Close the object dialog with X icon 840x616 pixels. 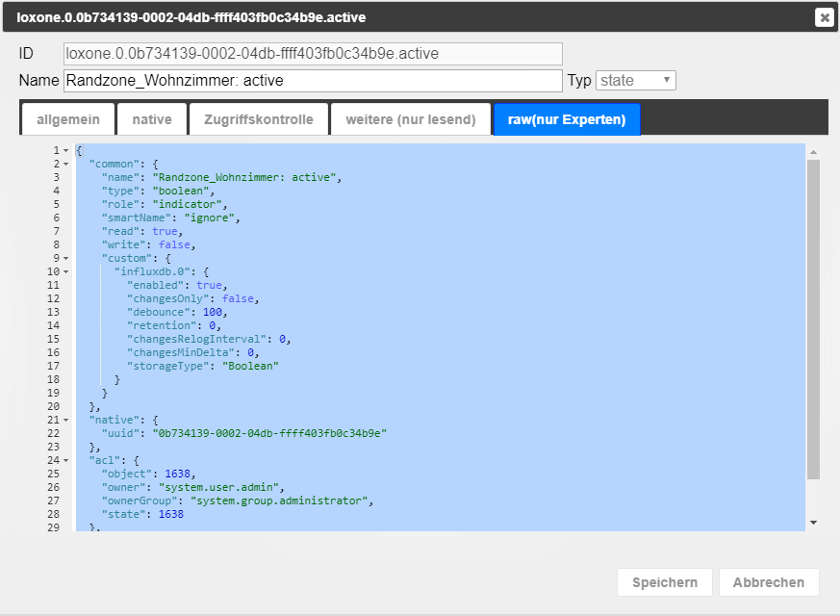(x=824, y=17)
